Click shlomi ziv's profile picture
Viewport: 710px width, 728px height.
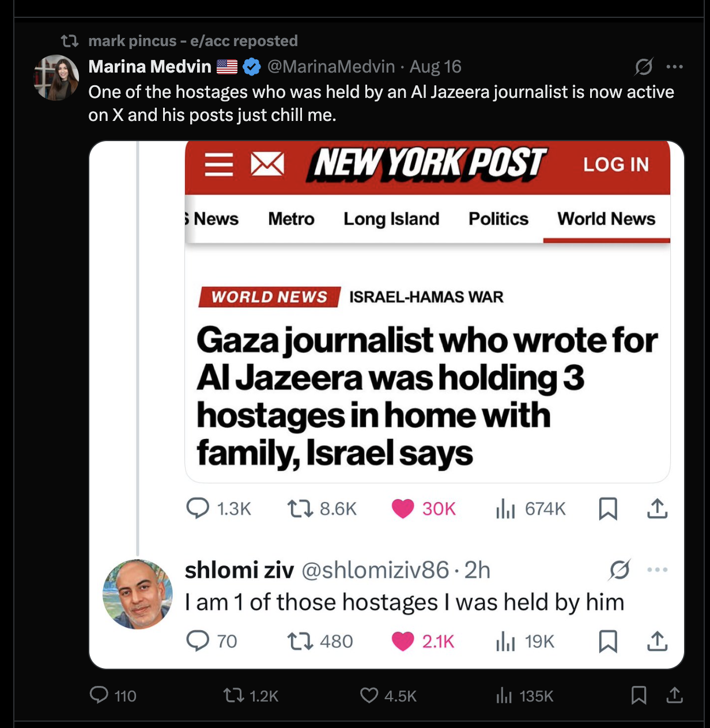138,594
